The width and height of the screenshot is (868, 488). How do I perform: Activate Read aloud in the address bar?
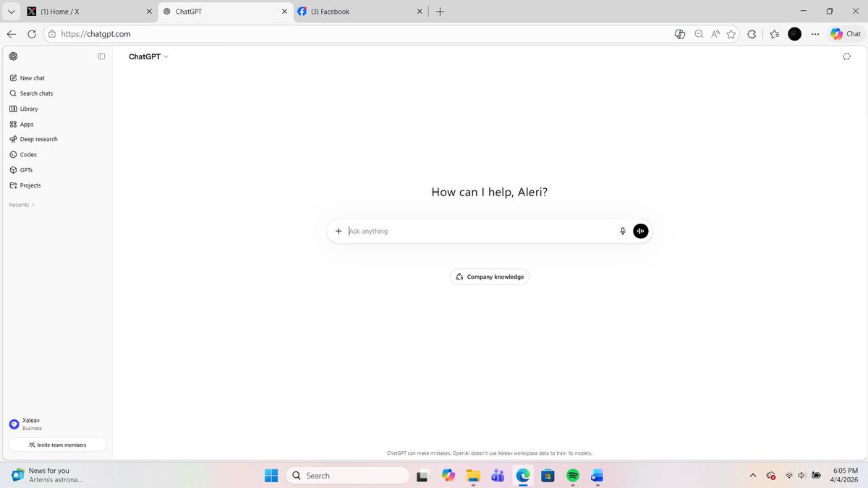(715, 34)
